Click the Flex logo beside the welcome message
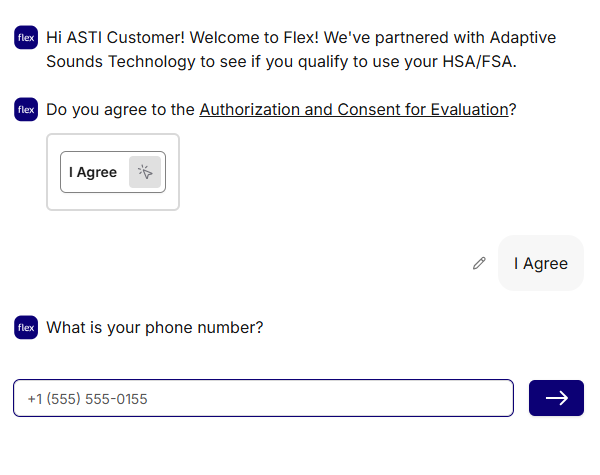The width and height of the screenshot is (600, 475). pos(26,39)
